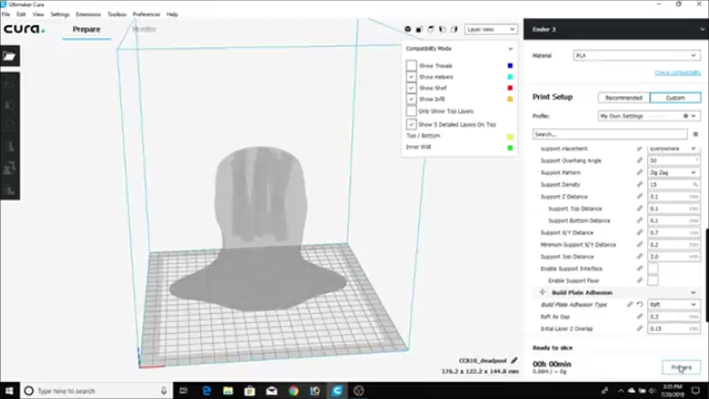Open the Help menu
This screenshot has height=399, width=709.
click(x=172, y=14)
